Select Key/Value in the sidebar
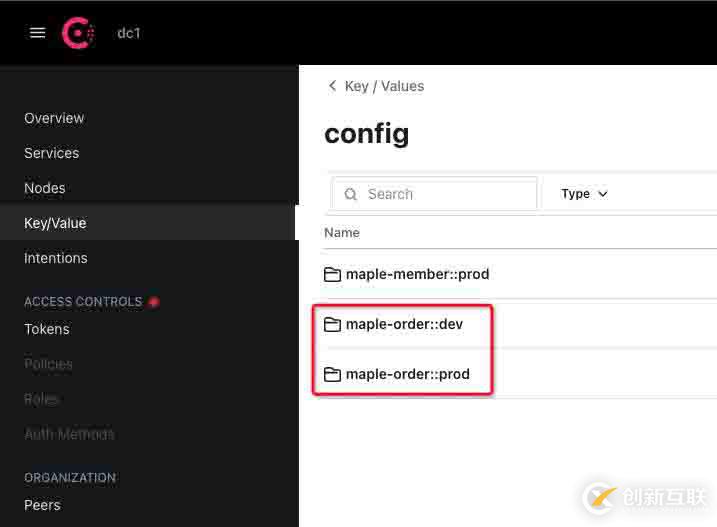The width and height of the screenshot is (717, 527). point(55,223)
